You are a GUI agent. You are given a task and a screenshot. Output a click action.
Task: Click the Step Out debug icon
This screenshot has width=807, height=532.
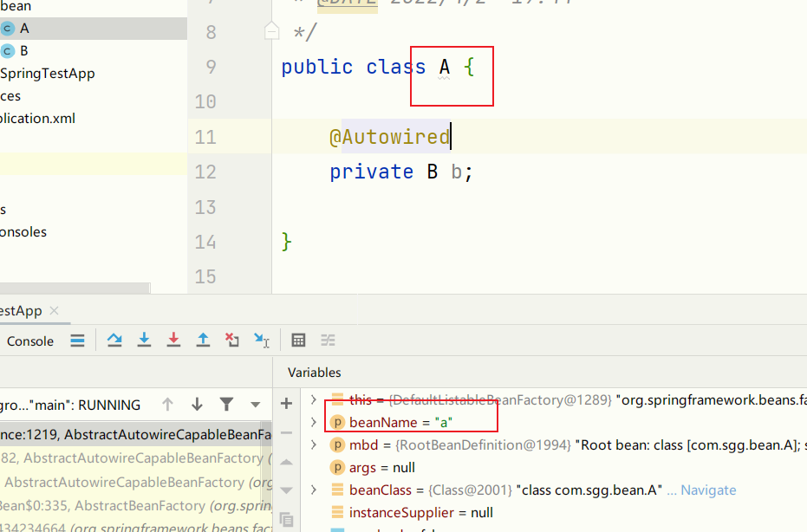[x=204, y=341]
